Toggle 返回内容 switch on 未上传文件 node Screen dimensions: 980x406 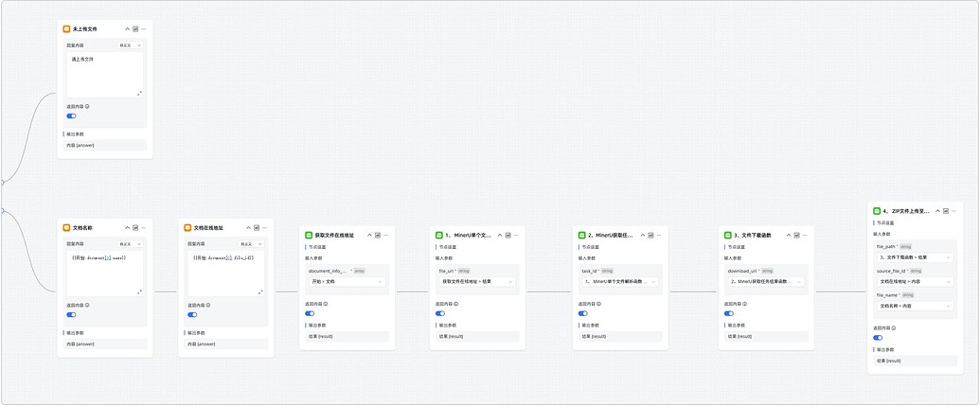pyautogui.click(x=71, y=115)
